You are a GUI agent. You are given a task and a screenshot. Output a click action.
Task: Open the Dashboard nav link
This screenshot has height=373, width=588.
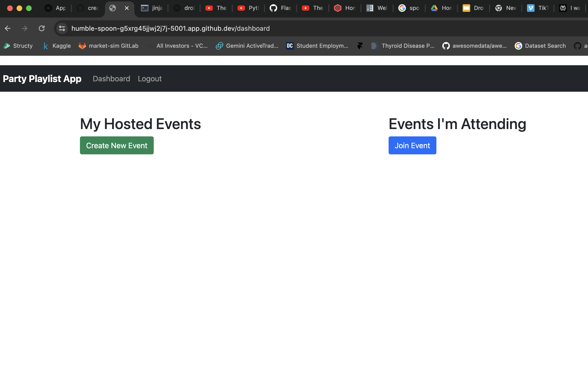(x=111, y=79)
